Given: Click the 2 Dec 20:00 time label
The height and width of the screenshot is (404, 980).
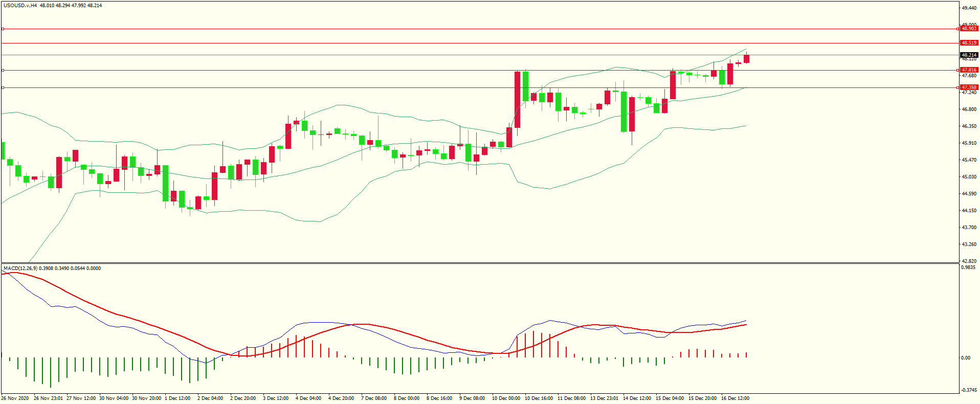Looking at the screenshot, I should 243,398.
